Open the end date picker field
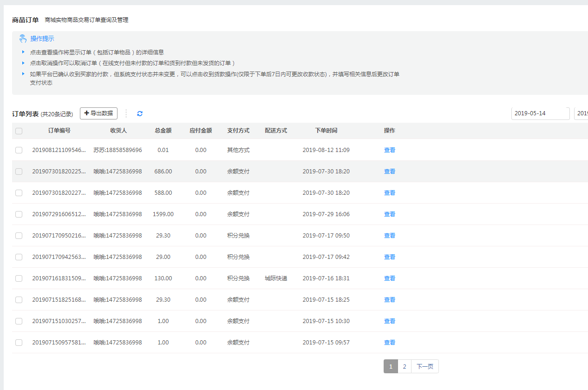Screen dimensions: 588x390 click(581, 113)
